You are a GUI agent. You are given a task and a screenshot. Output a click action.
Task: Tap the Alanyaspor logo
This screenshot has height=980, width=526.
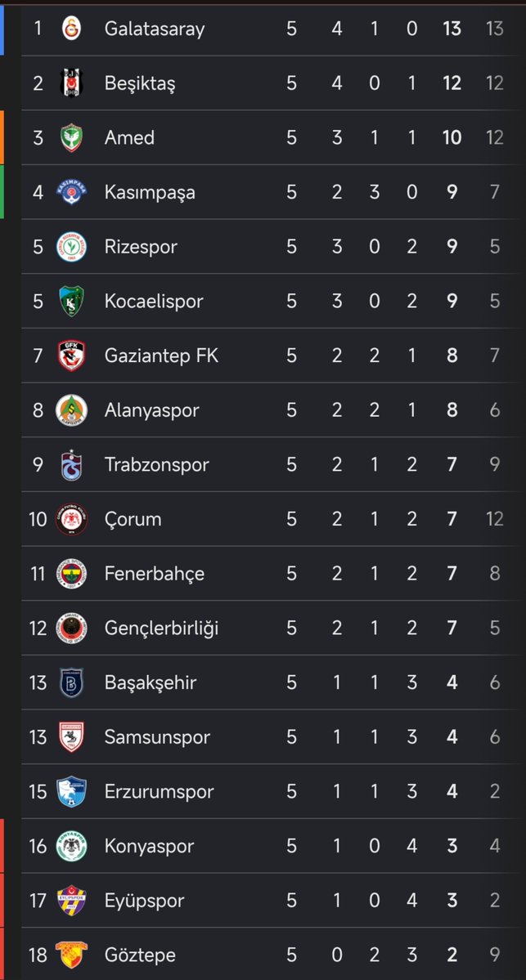71,410
